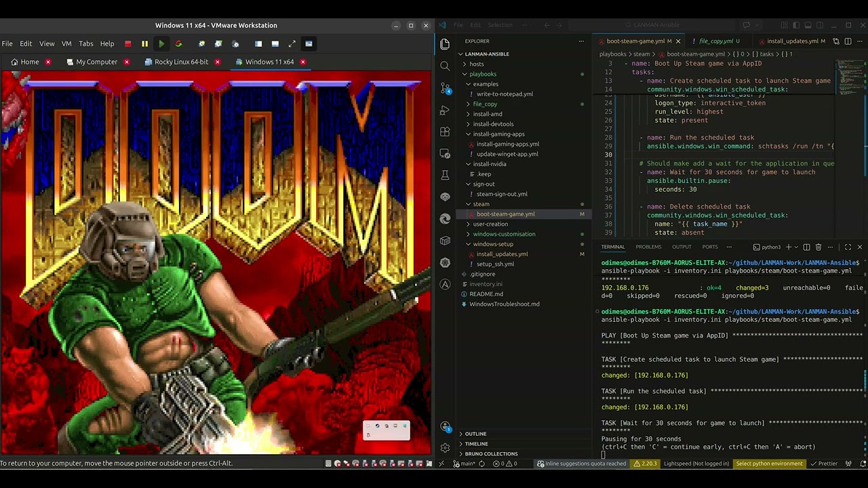Open VMware snapshot manager icon
This screenshot has width=868, height=488.
(x=235, y=43)
